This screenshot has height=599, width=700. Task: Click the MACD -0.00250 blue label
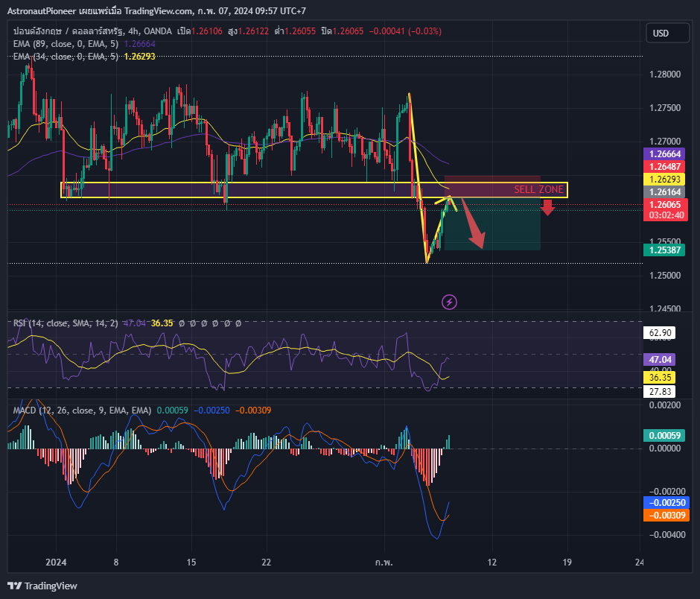click(666, 502)
